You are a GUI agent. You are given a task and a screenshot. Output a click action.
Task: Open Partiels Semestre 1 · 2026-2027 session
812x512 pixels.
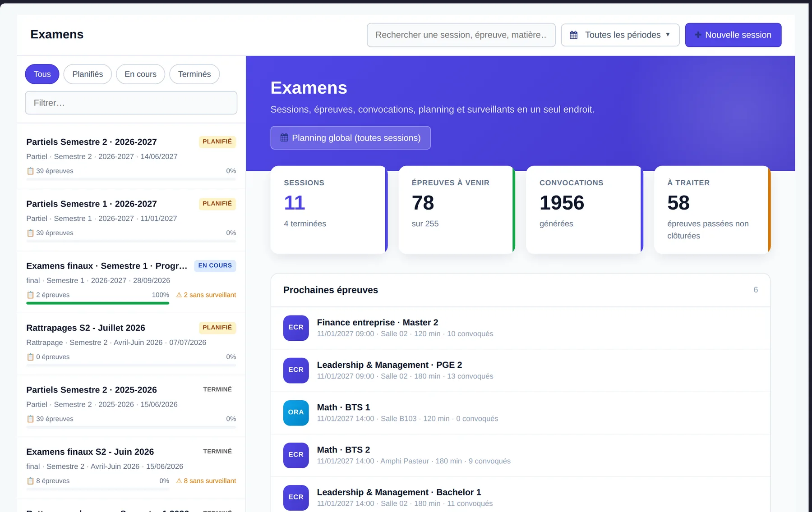(131, 220)
